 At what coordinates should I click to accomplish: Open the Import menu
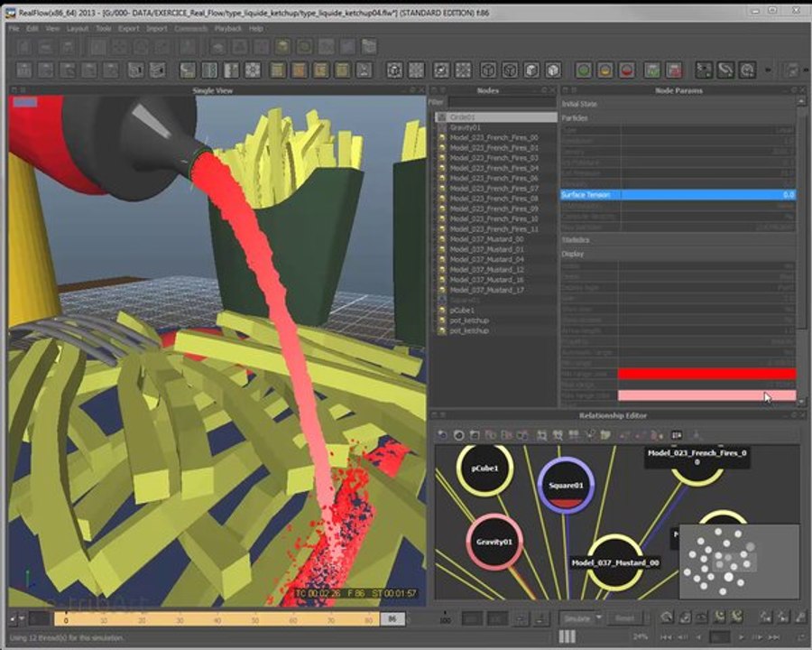coord(157,29)
